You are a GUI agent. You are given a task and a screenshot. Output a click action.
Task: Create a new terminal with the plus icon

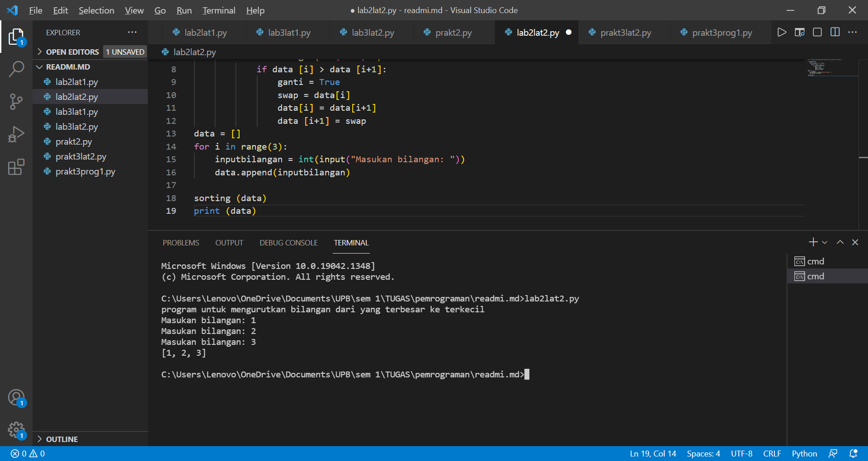coord(812,242)
